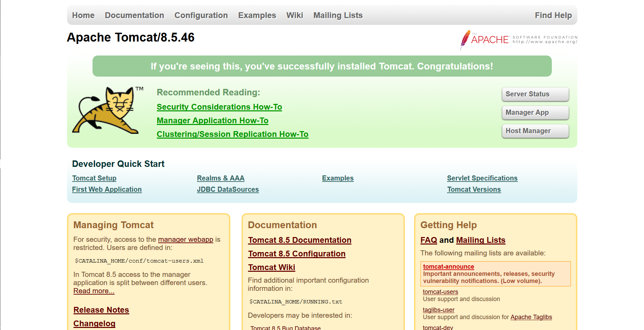
Task: Open Clustering/Session Replication How-To link
Action: 233,134
